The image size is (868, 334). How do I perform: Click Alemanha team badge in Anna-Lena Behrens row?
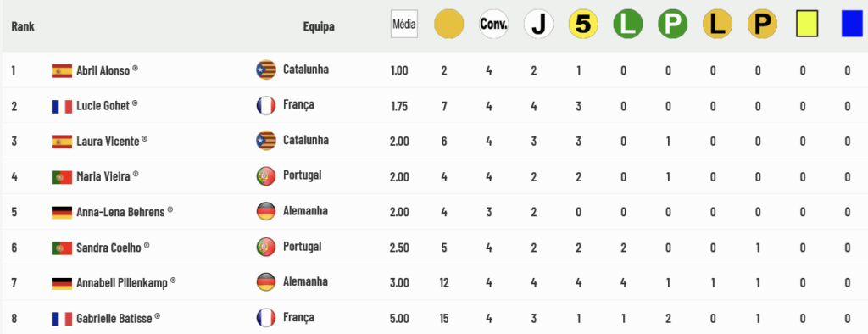click(x=266, y=212)
